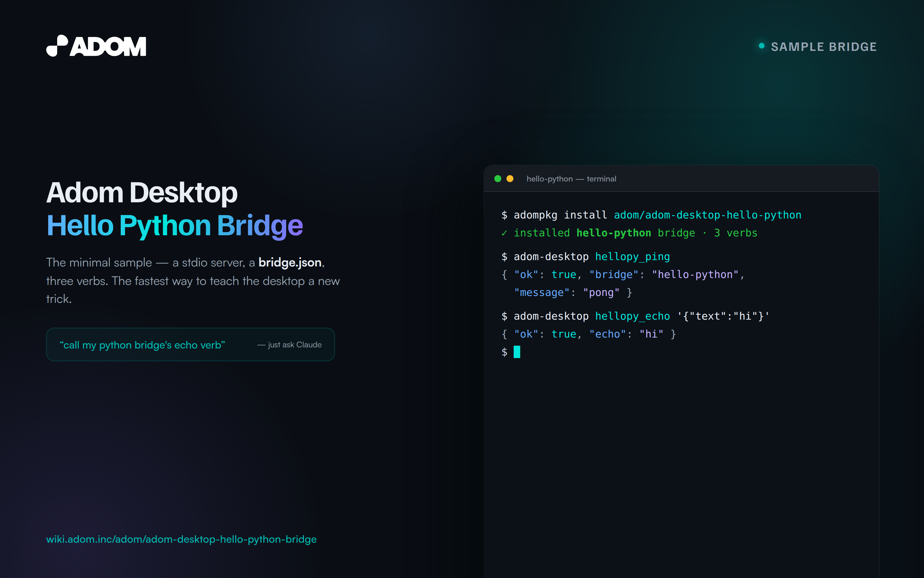
Task: Click "3 verbs" in the installed line
Action: click(735, 233)
